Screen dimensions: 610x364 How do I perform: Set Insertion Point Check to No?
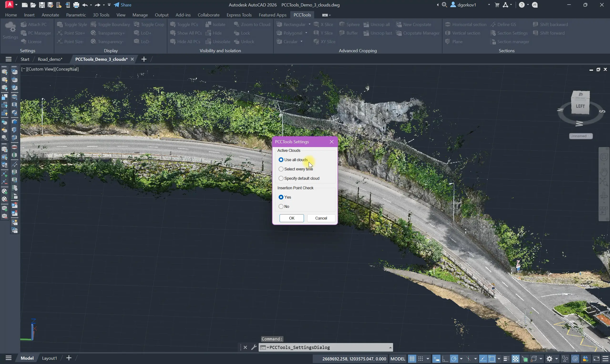(281, 206)
